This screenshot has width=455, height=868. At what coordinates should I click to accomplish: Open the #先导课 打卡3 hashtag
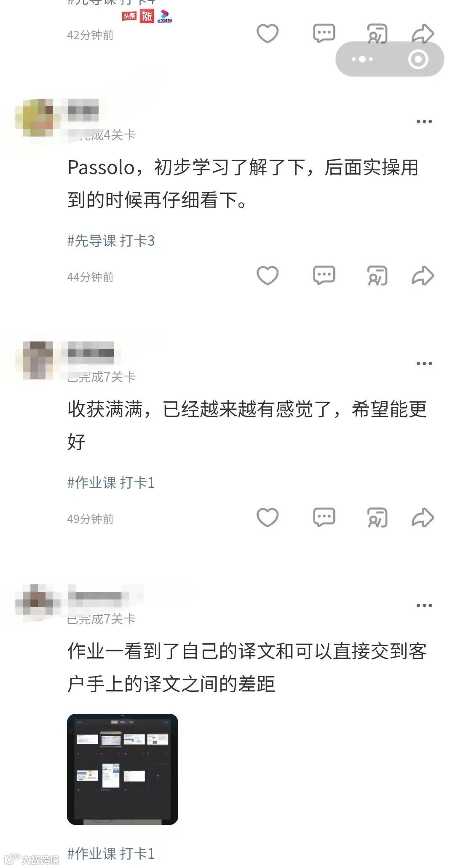(x=111, y=241)
